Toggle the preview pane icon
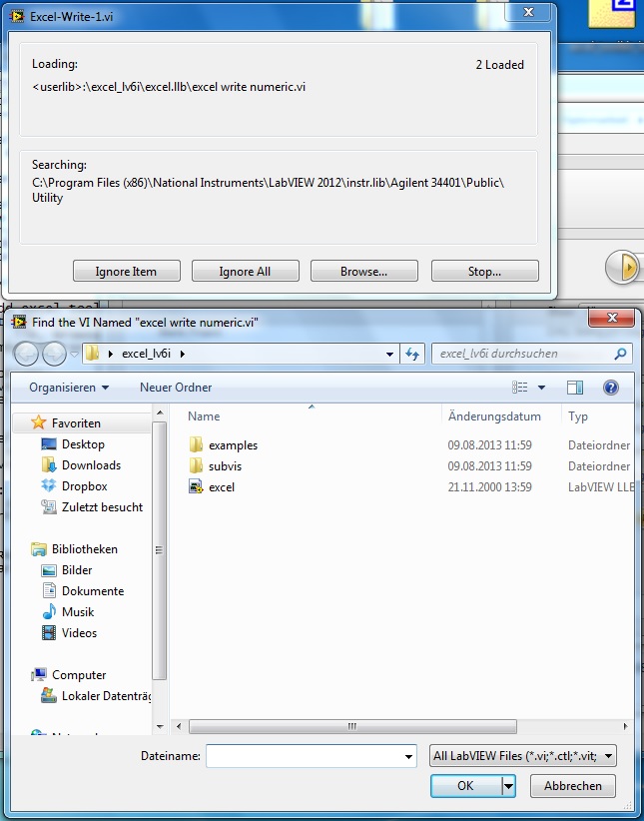Viewport: 644px width, 821px height. [x=575, y=388]
